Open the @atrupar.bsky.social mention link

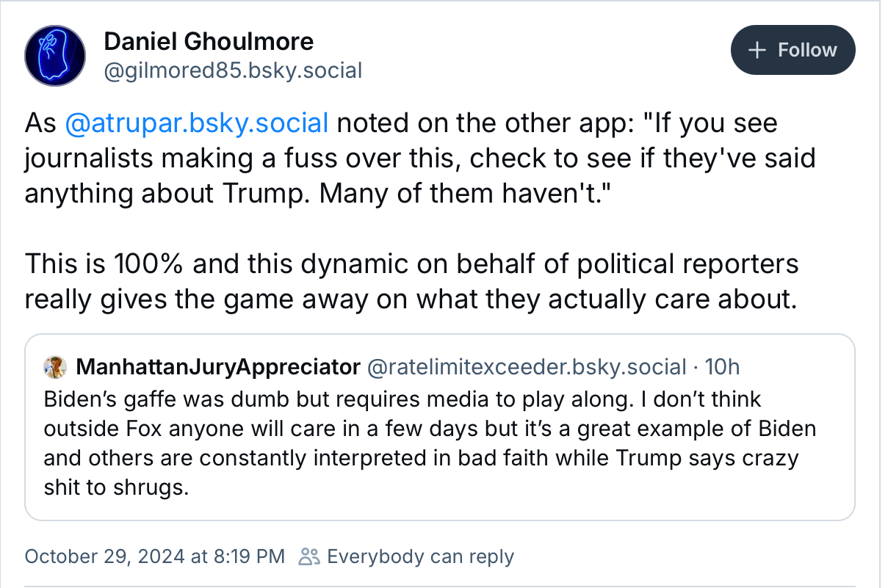point(197,123)
